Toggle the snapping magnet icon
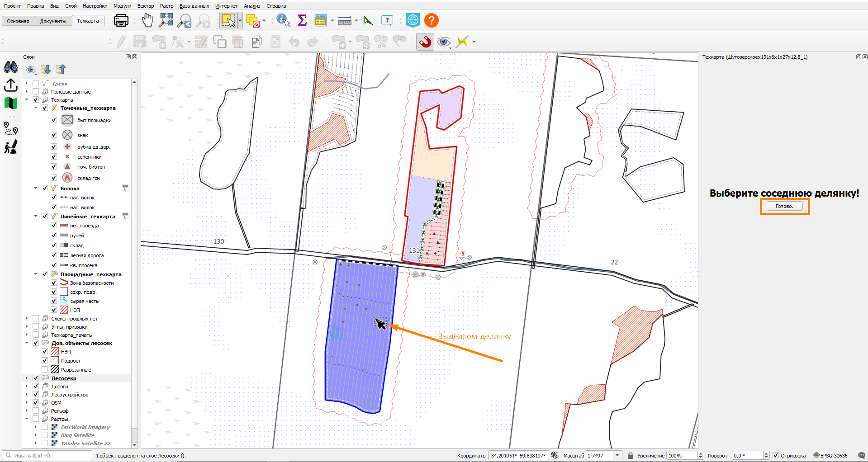Image resolution: width=868 pixels, height=462 pixels. click(x=425, y=42)
